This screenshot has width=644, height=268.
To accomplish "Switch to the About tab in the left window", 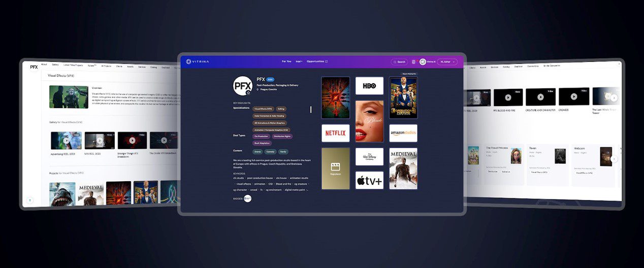I will coord(44,64).
